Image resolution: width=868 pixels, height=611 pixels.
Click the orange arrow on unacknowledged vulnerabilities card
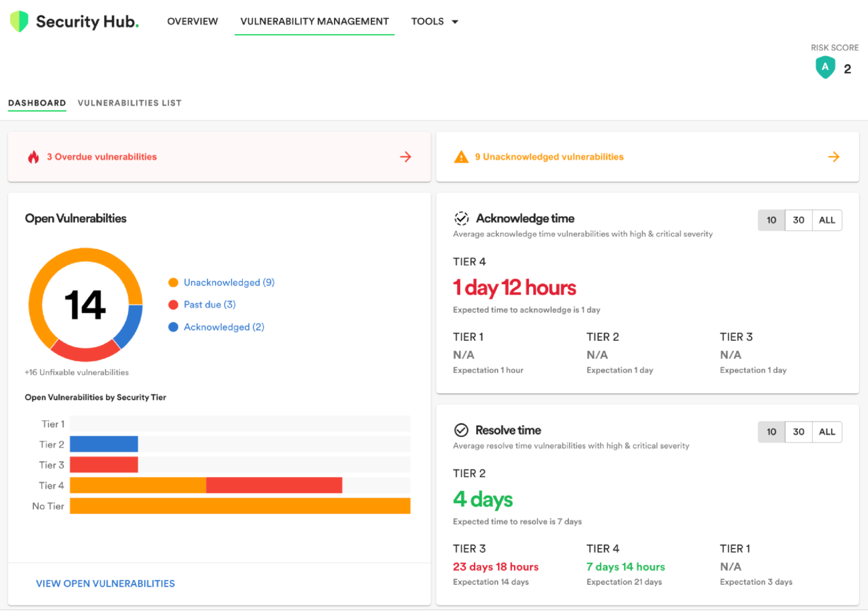click(833, 157)
